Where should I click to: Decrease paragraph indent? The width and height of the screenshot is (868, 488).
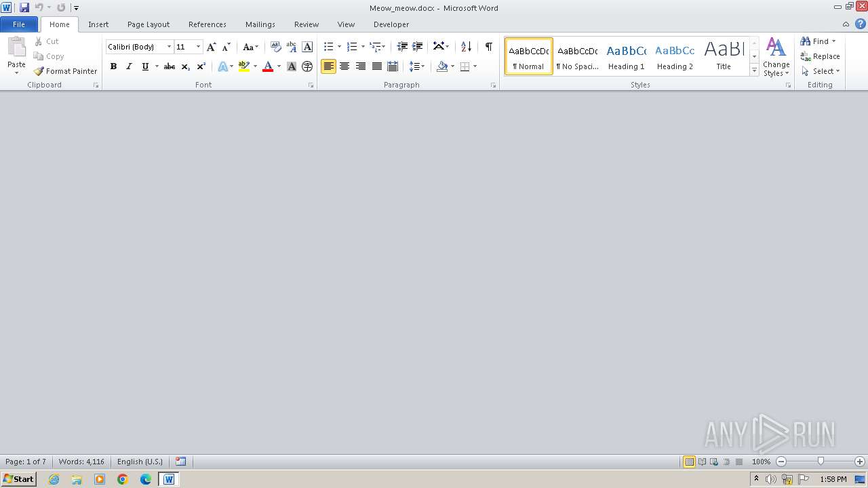pos(402,47)
